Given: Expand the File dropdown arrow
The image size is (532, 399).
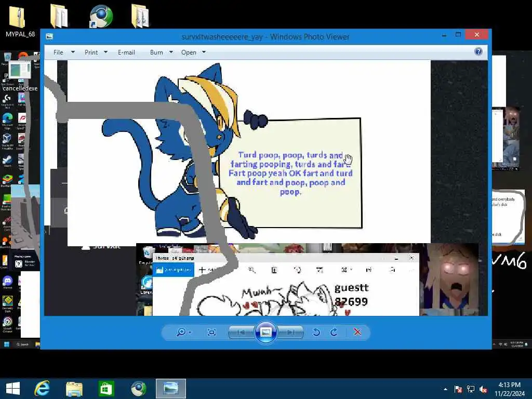Looking at the screenshot, I should pos(73,52).
